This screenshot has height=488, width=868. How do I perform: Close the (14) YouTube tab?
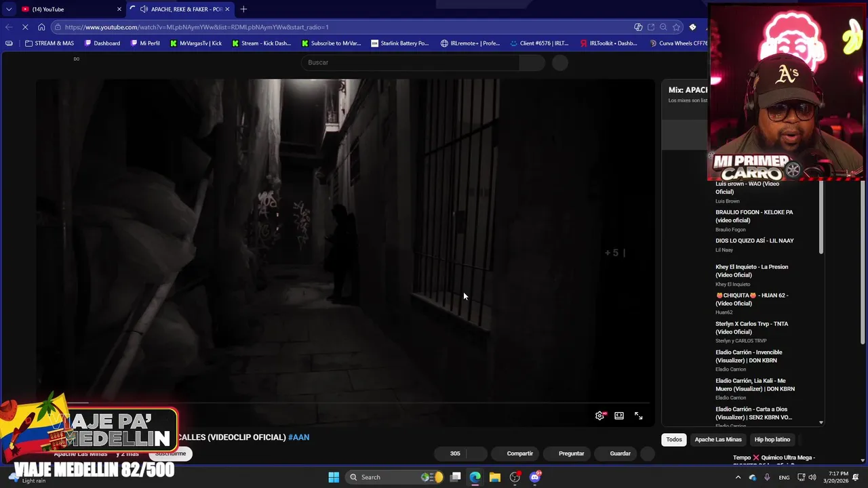point(119,9)
